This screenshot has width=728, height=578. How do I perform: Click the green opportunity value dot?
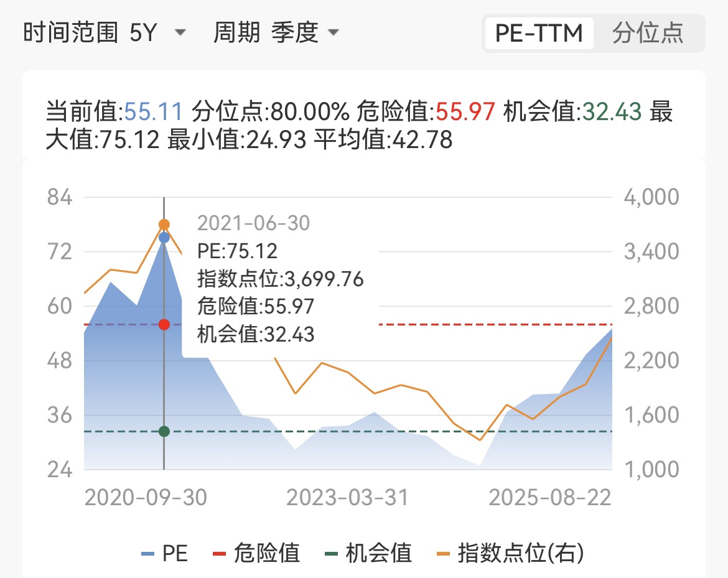click(x=164, y=431)
